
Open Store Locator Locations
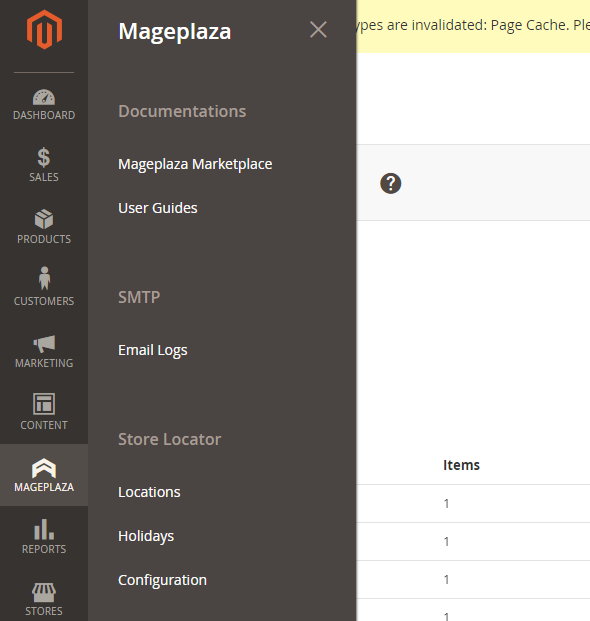pos(149,492)
